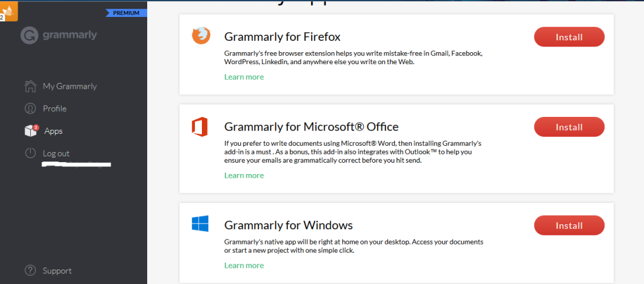Viewport: 644px width, 284px height.
Task: Click the Firefox logo icon
Action: (x=201, y=36)
